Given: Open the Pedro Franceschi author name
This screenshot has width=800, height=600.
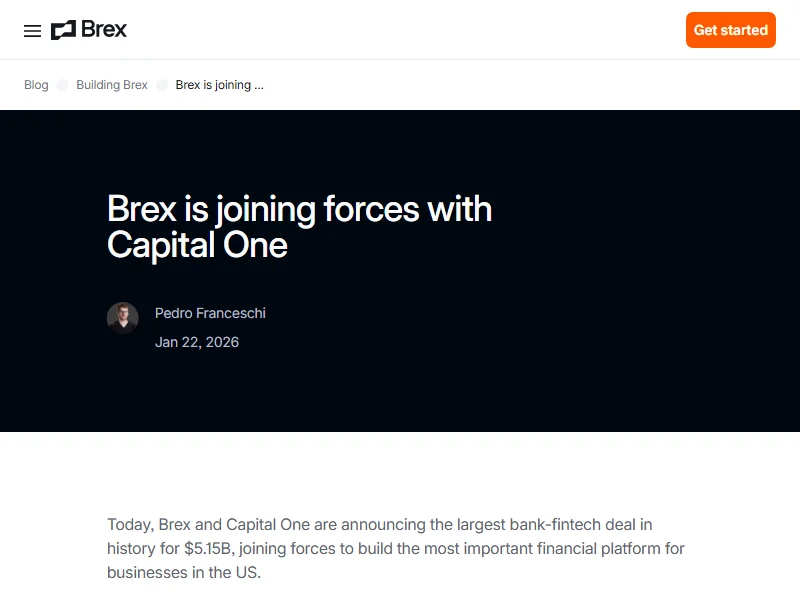Looking at the screenshot, I should 210,313.
